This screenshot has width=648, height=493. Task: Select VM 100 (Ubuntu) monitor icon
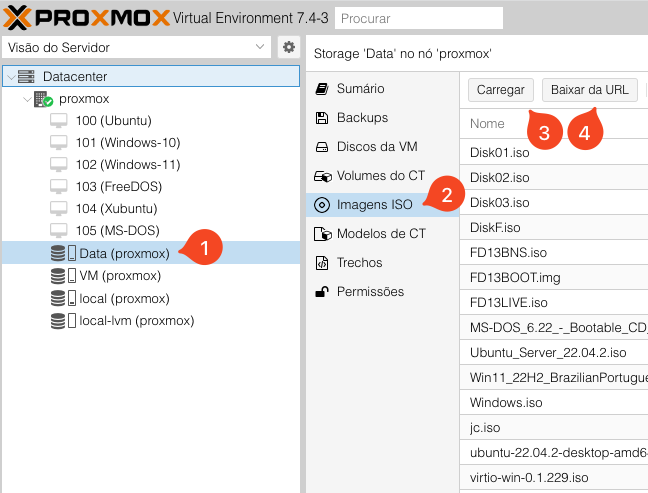[59, 120]
